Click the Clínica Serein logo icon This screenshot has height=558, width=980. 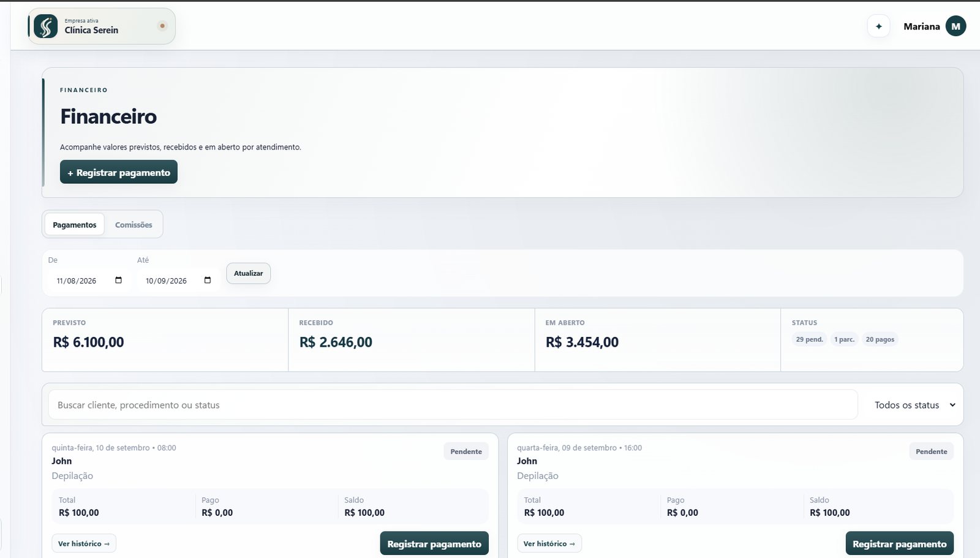point(46,26)
